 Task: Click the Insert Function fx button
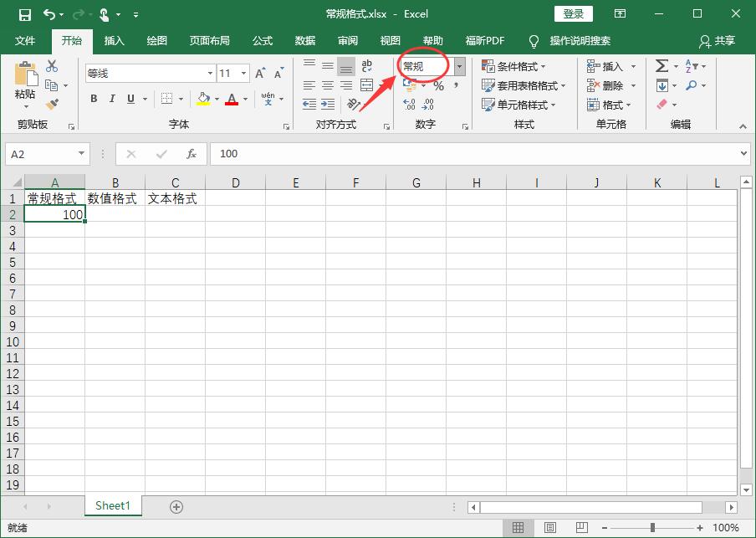pos(191,154)
